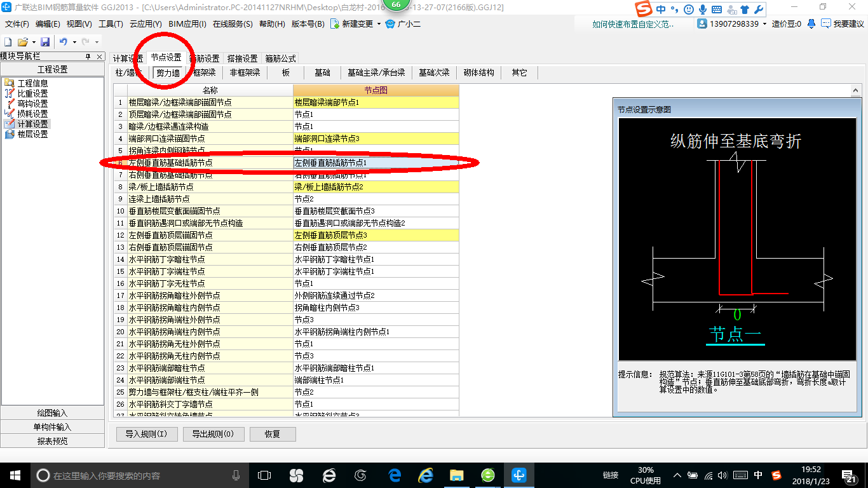
Task: Select 弯钩设置 in the navigation tree
Action: click(x=32, y=104)
